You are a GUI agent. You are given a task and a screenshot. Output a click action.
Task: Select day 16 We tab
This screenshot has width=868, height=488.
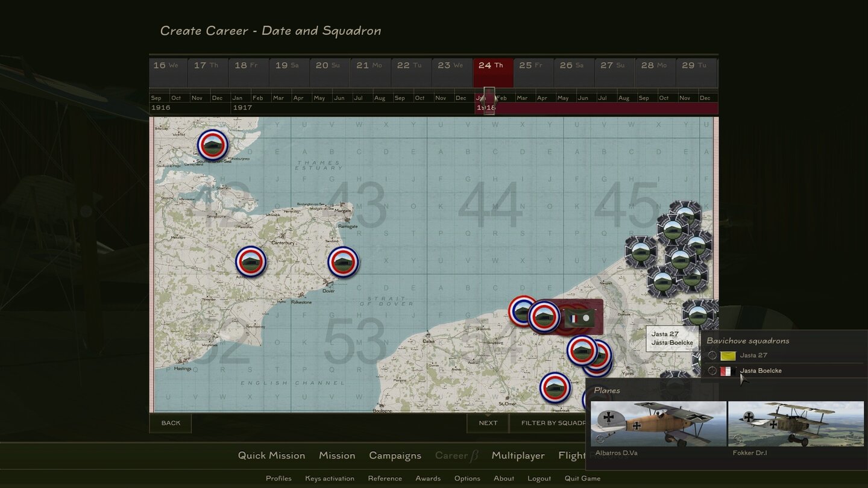point(168,73)
